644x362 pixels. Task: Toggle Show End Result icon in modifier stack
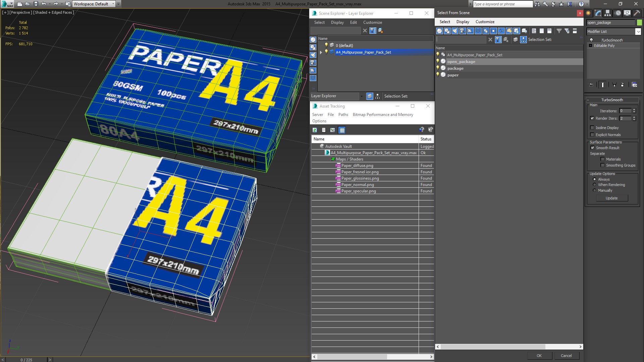(603, 85)
